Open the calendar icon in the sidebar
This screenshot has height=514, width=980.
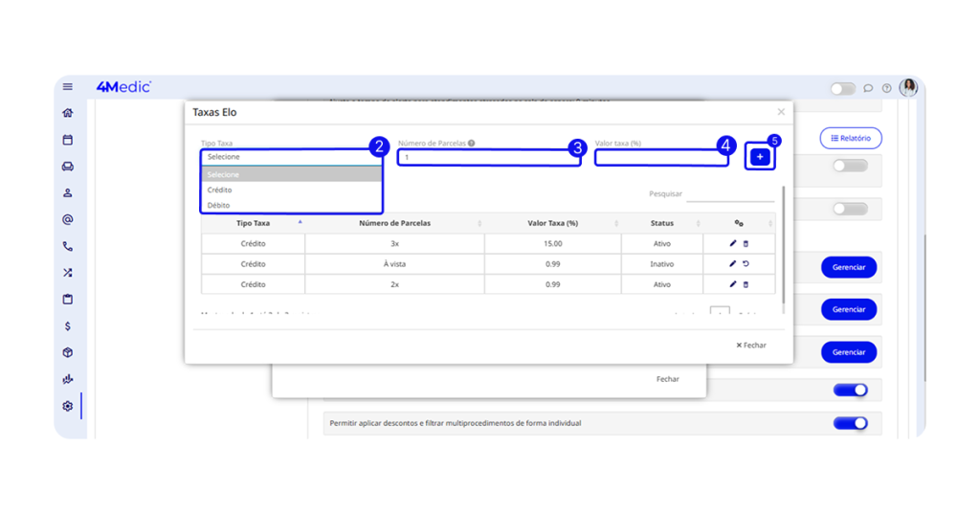click(x=68, y=140)
